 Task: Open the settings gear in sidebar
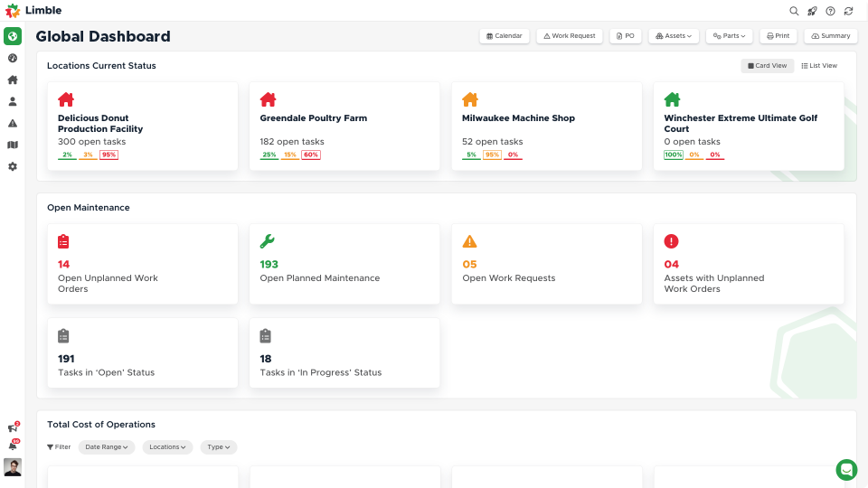point(13,166)
